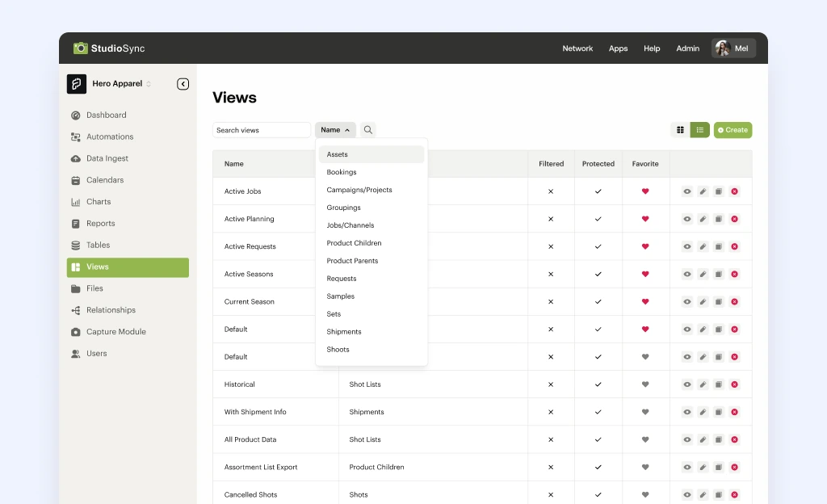Viewport: 827px width, 504px height.
Task: Click Hero Apparel workspace logo
Action: click(77, 84)
